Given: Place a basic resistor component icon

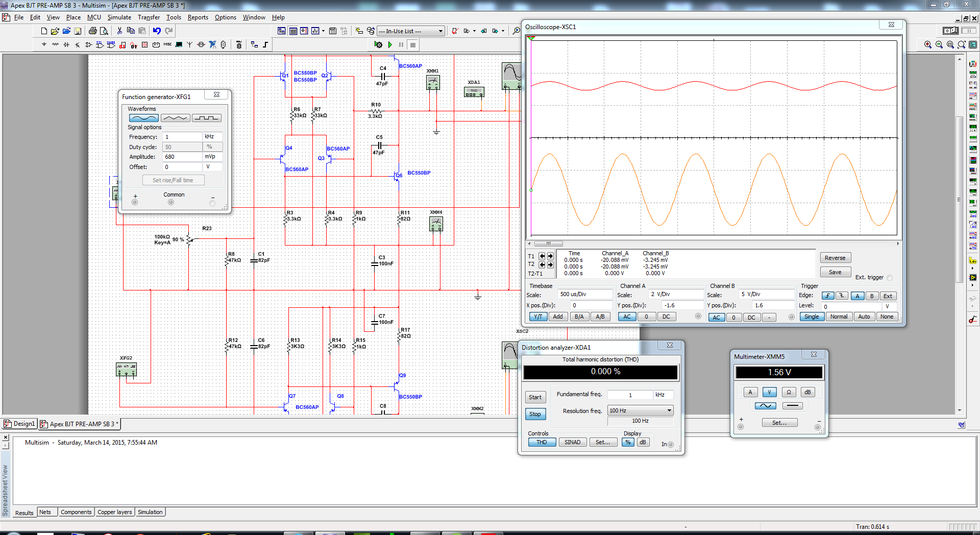Looking at the screenshot, I should pos(55,45).
